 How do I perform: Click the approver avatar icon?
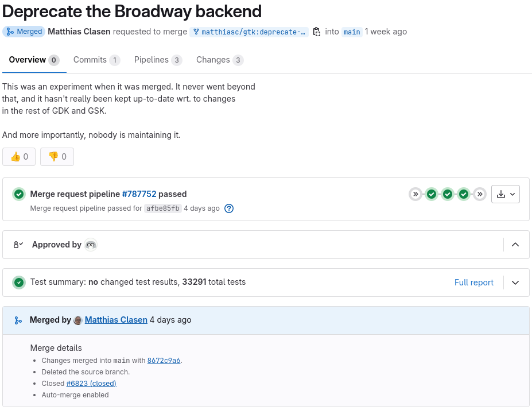tap(91, 245)
